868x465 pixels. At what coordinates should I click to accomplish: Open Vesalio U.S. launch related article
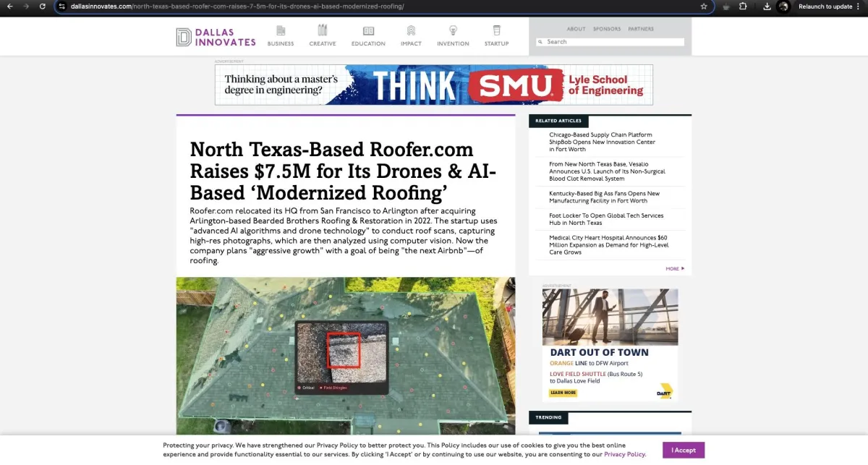click(x=607, y=171)
